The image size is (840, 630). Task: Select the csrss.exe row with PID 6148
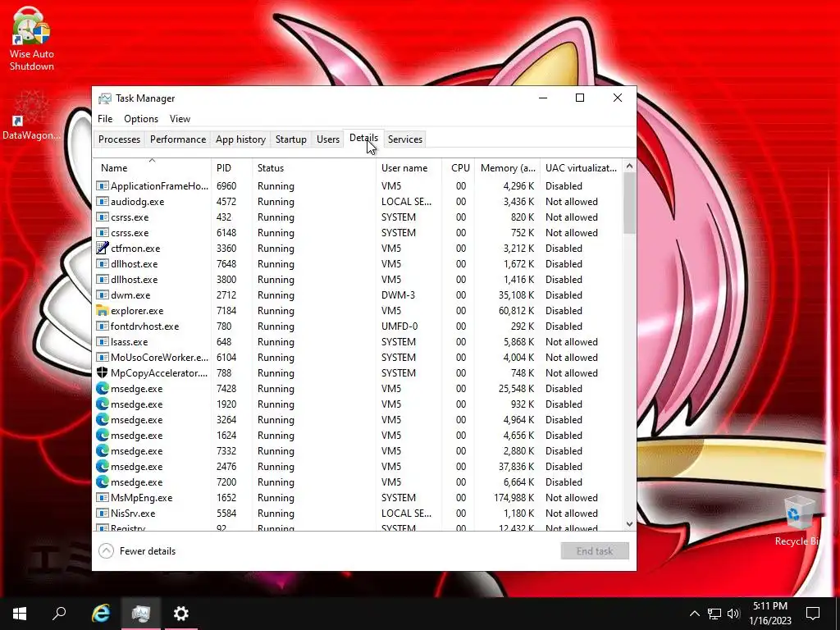tap(358, 232)
